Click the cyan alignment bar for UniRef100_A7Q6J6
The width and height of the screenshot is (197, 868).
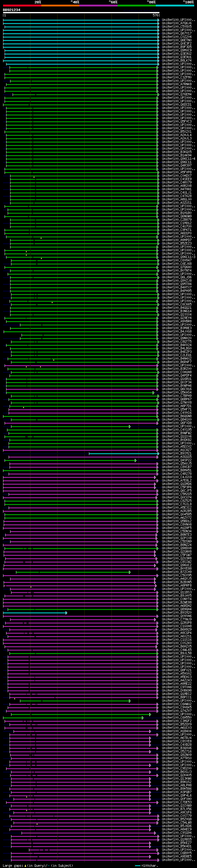click(x=81, y=23)
